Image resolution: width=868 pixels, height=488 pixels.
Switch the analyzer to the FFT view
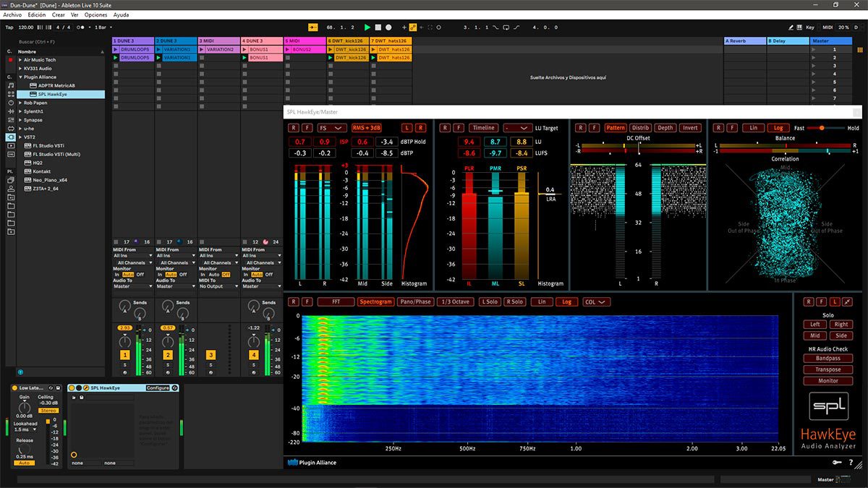[x=336, y=301]
